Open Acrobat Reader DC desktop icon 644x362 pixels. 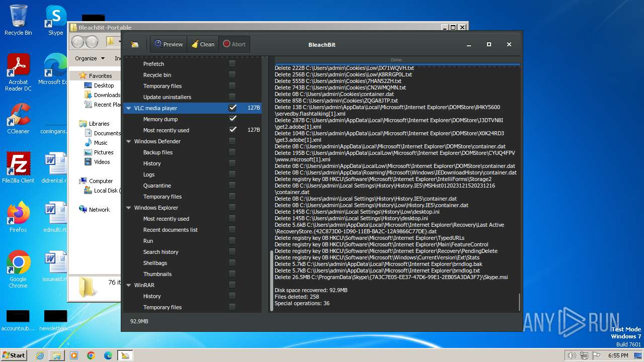coord(18,72)
